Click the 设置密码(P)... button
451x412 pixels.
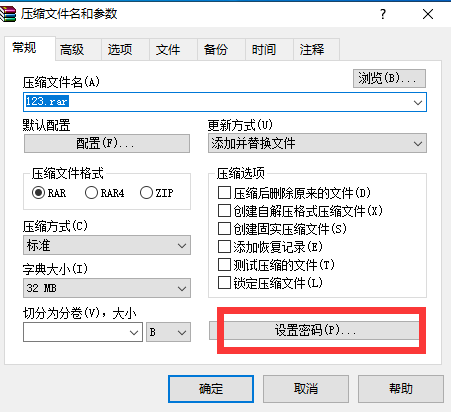[x=314, y=331]
